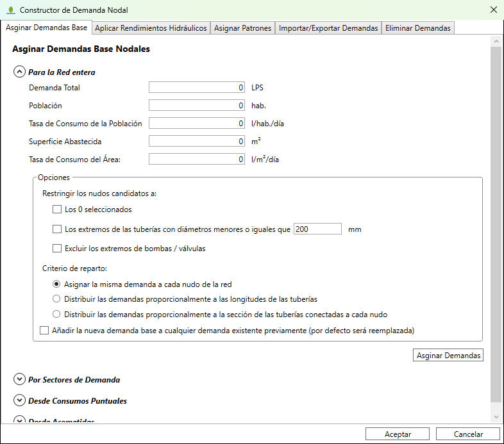504x444 pixels.
Task: Expand the Desde Acometidas section
Action: tap(19, 420)
